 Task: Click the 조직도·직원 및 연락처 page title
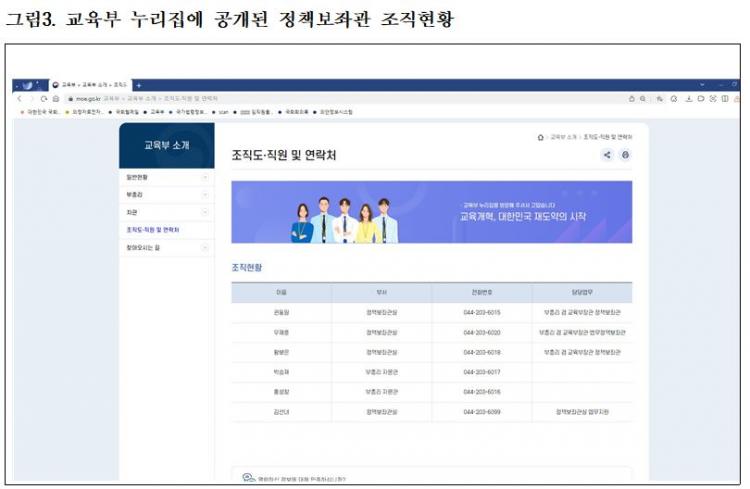pyautogui.click(x=284, y=156)
